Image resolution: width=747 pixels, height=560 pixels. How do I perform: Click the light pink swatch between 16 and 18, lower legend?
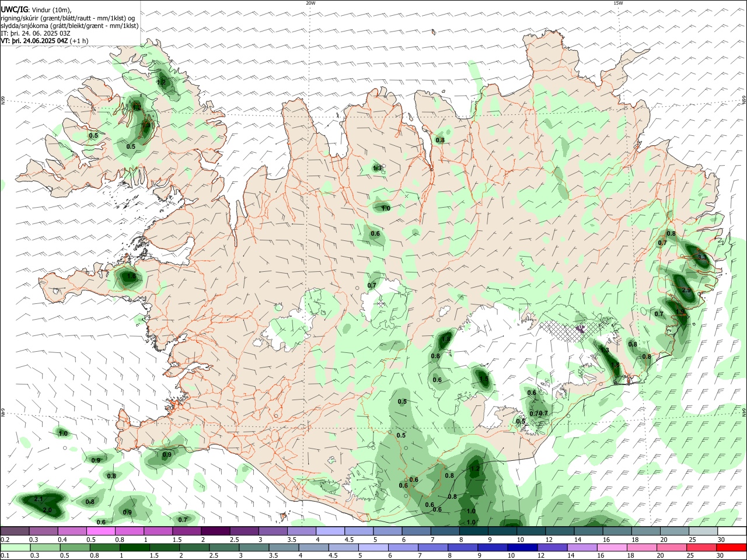pyautogui.click(x=612, y=548)
